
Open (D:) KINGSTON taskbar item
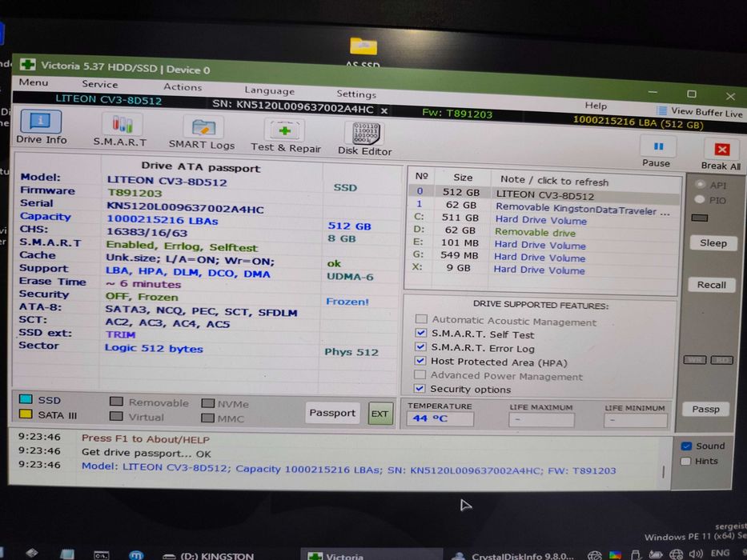pos(208,555)
